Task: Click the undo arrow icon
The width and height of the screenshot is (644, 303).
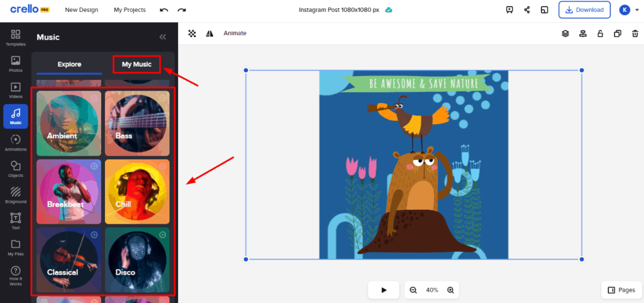Action: (x=164, y=10)
